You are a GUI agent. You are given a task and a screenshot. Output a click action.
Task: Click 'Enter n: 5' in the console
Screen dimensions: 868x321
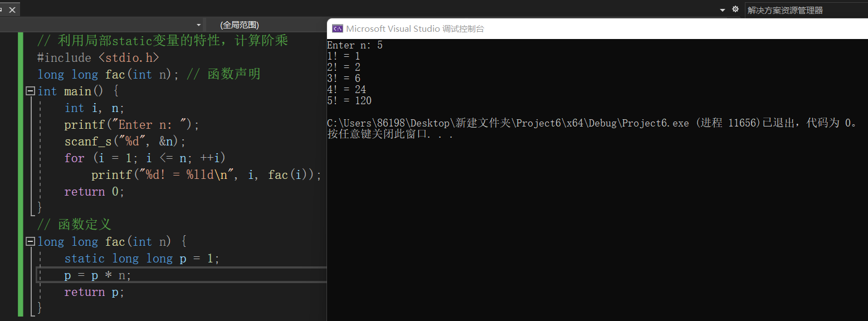click(355, 45)
